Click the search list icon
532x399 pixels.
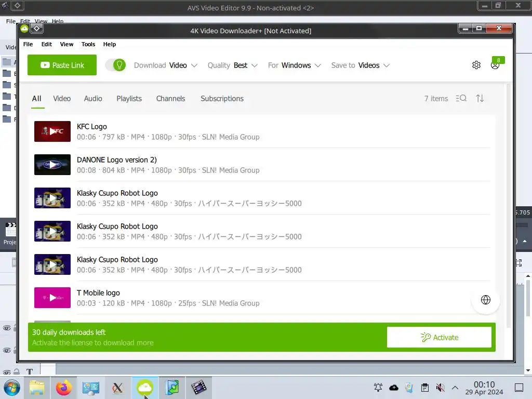point(461,98)
